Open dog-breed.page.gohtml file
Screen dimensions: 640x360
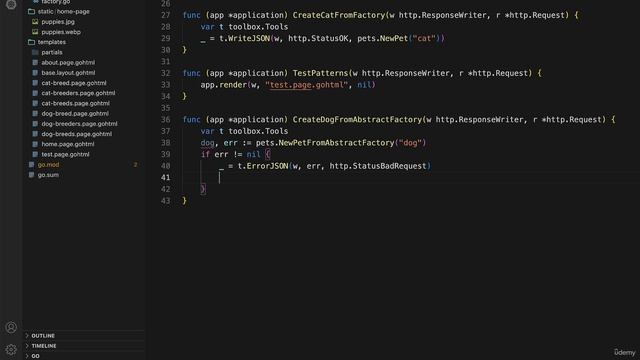coord(75,113)
